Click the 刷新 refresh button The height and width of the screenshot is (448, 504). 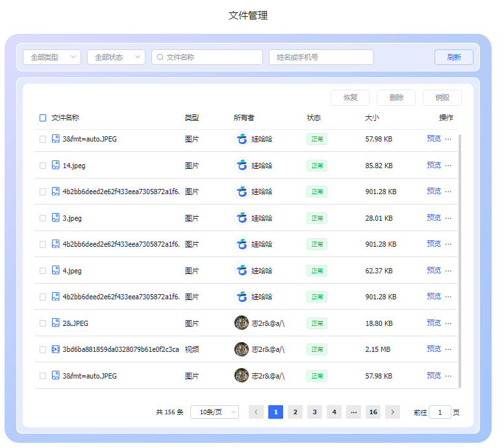click(454, 57)
